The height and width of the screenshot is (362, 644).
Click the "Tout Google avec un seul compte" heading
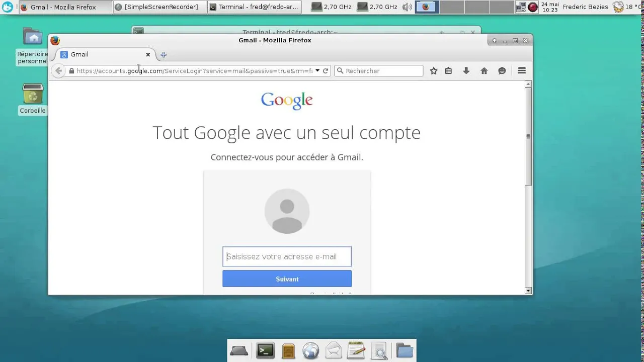coord(286,133)
